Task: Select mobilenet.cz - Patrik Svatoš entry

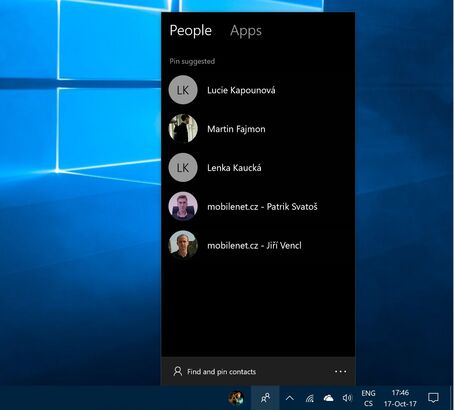Action: coord(262,207)
